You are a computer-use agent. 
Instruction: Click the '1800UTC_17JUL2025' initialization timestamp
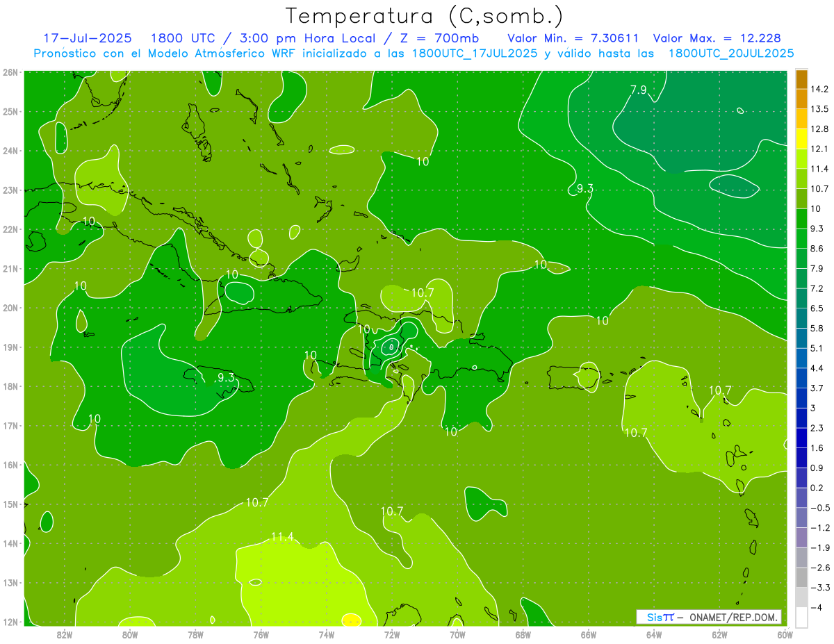pyautogui.click(x=475, y=53)
